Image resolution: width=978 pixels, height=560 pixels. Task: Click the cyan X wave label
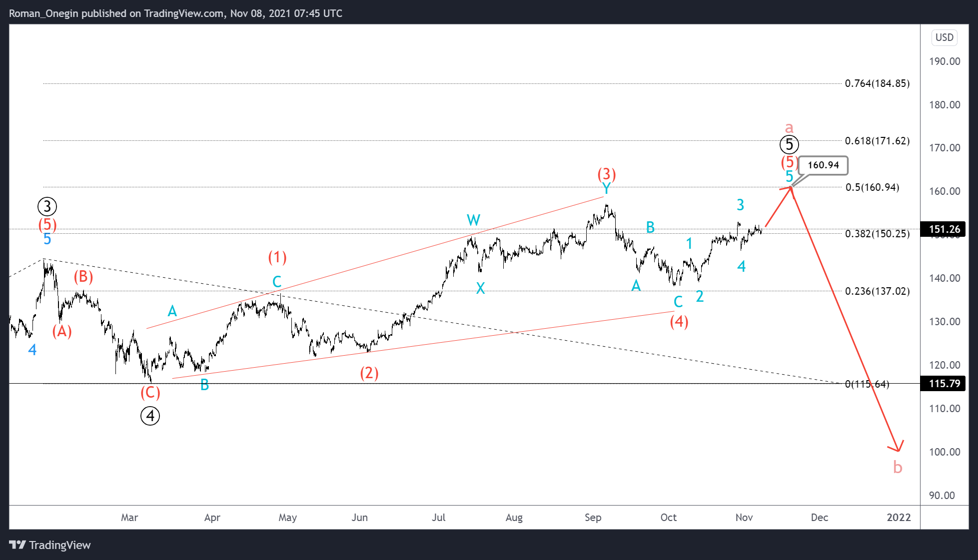[x=480, y=288]
